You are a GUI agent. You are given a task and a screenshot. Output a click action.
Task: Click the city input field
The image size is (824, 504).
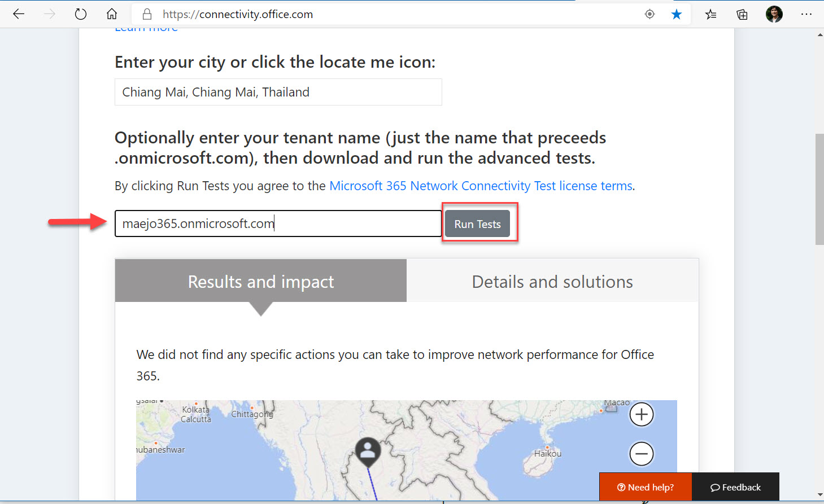pos(278,92)
